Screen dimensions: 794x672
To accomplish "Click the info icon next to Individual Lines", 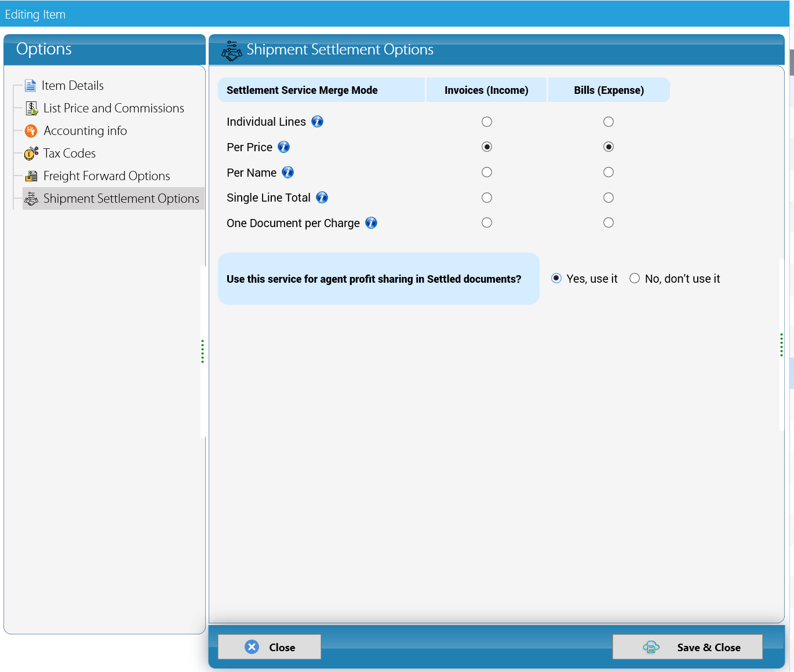I will pyautogui.click(x=318, y=122).
